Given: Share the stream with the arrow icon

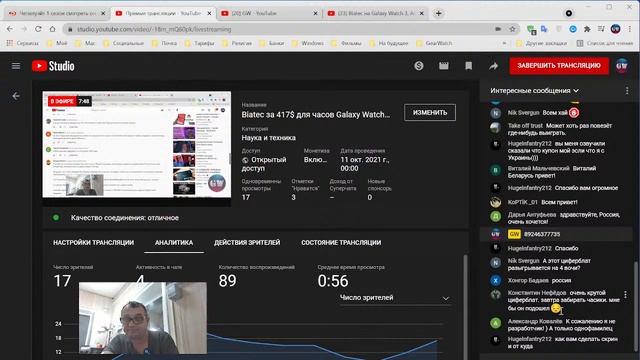Looking at the screenshot, I should (x=493, y=66).
